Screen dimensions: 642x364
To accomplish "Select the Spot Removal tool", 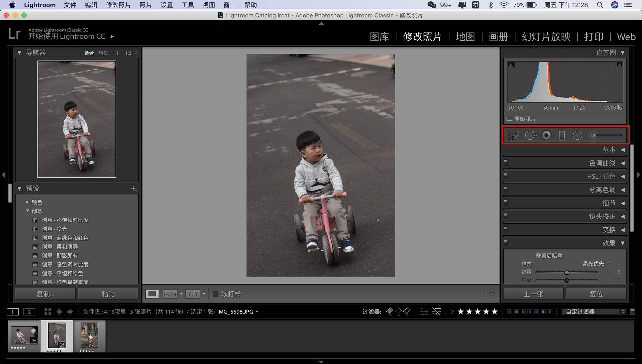I will [530, 135].
